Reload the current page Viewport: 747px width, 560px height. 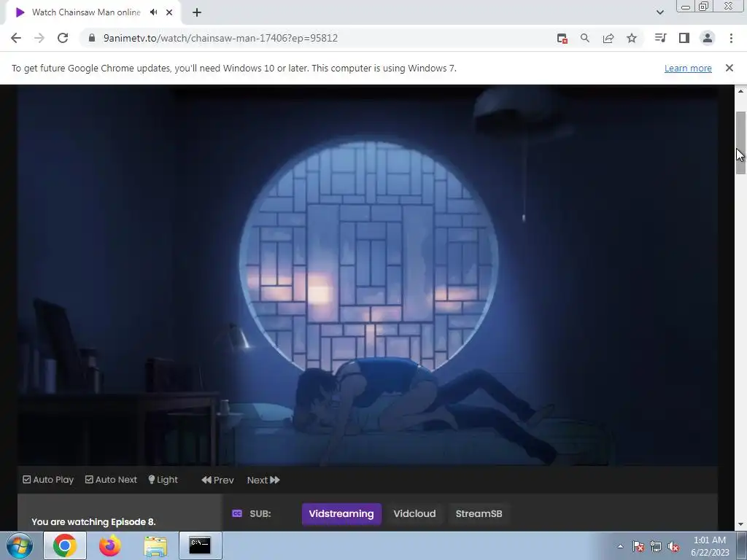point(63,38)
